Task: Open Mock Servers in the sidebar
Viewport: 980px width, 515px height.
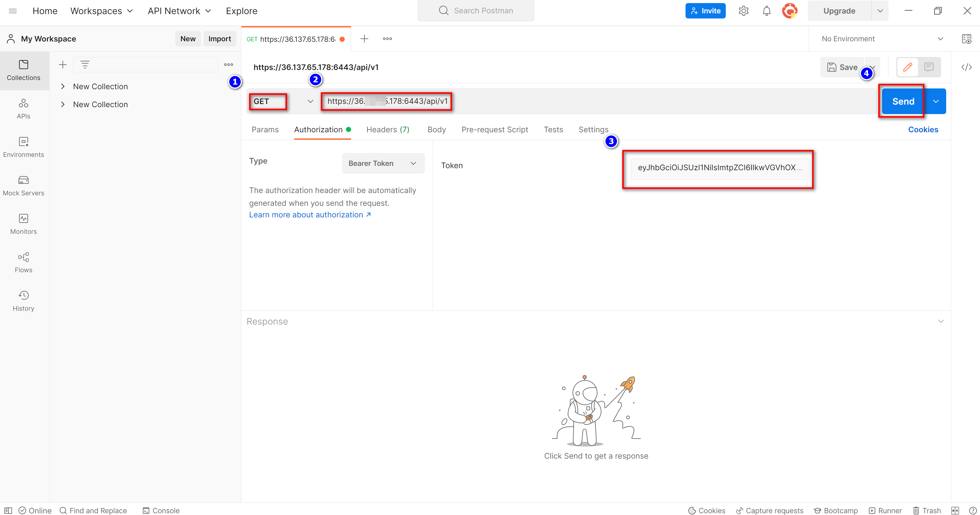Action: pos(24,186)
